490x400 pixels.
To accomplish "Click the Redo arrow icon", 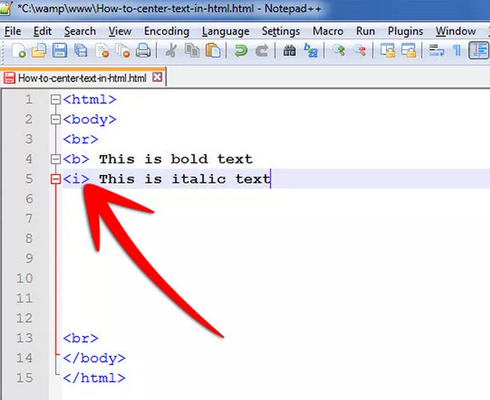I will [x=262, y=51].
